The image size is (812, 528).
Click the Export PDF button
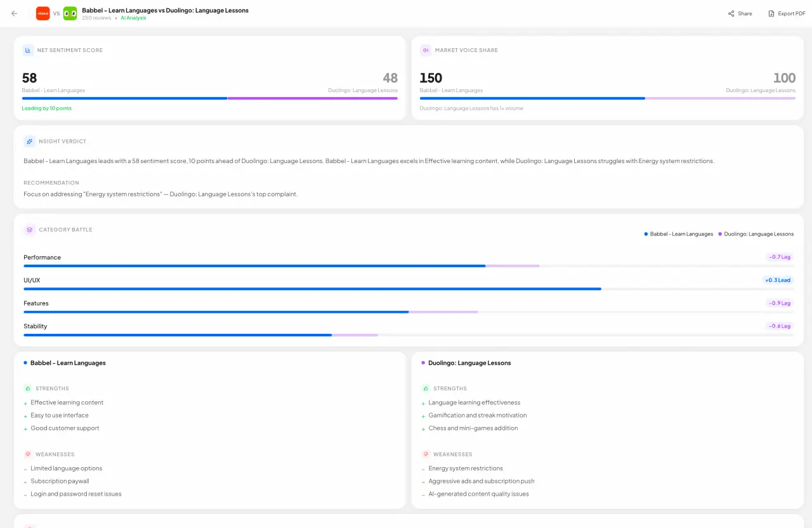click(787, 13)
